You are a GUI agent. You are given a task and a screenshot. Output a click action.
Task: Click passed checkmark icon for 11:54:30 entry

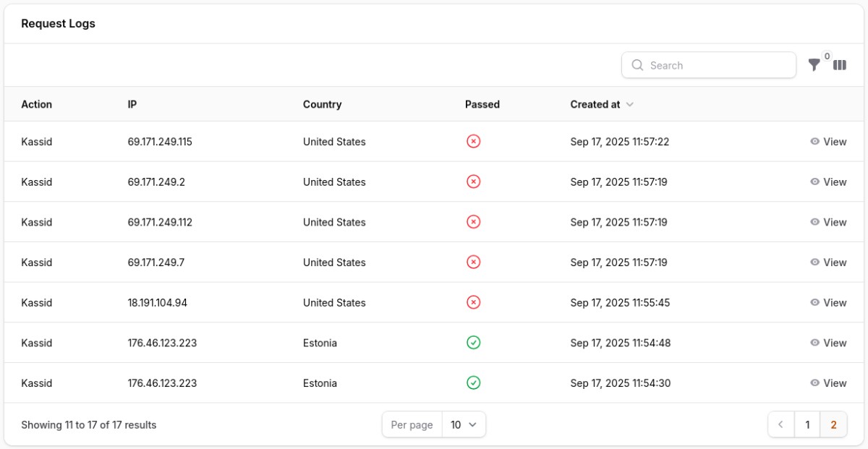click(473, 383)
